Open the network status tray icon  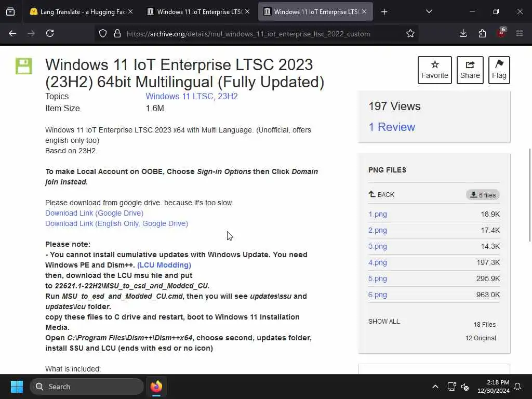pos(451,387)
